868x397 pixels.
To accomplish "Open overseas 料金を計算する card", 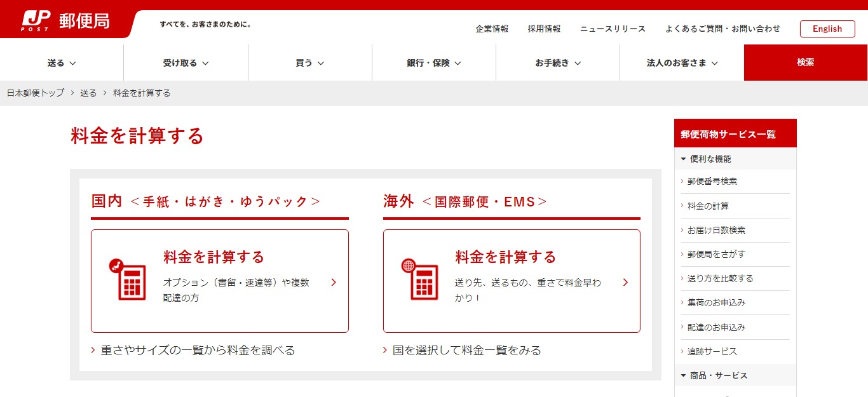I will pos(512,281).
